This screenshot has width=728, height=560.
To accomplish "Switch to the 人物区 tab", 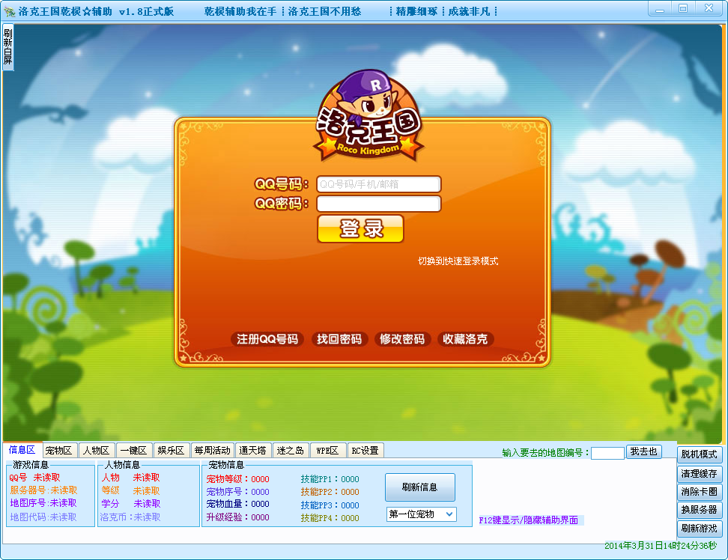I will [97, 451].
